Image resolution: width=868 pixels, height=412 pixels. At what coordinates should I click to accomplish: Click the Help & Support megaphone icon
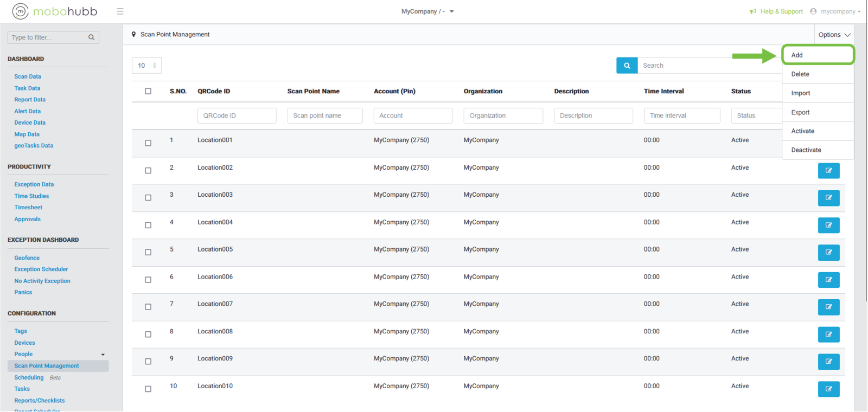tap(753, 11)
